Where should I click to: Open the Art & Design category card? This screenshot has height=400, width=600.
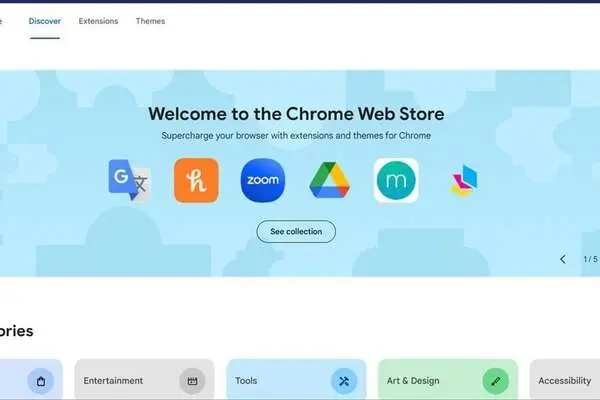[x=448, y=379]
